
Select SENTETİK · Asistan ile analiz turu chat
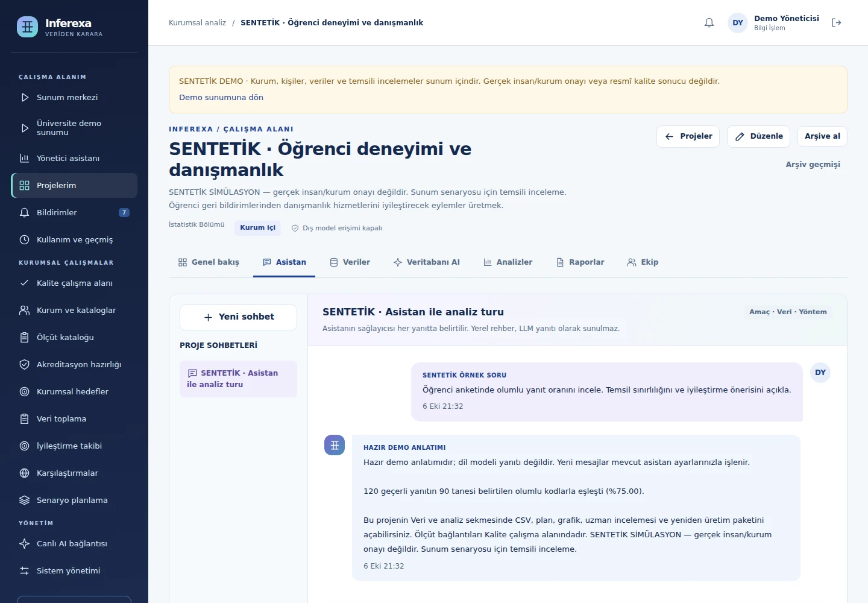[x=238, y=379]
